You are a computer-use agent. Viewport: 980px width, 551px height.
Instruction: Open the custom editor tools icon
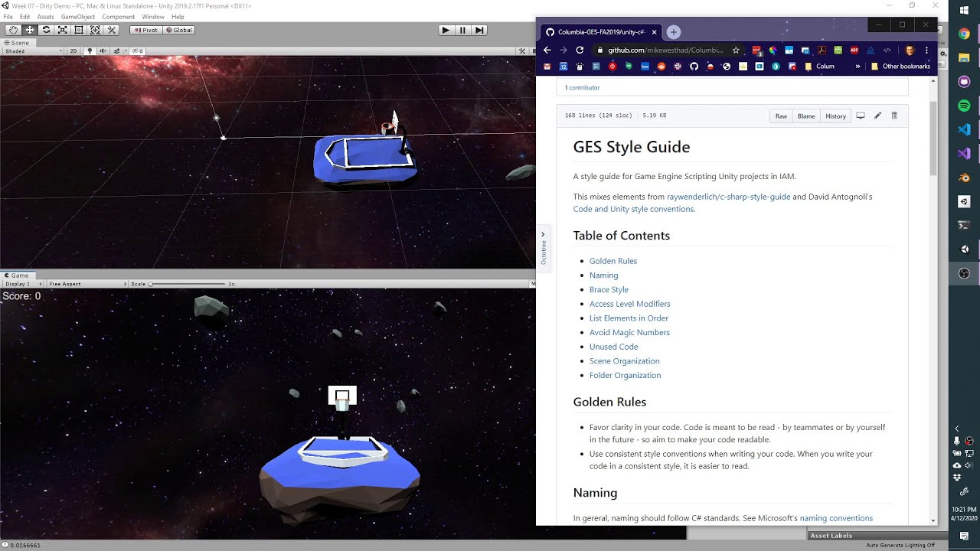(x=112, y=30)
